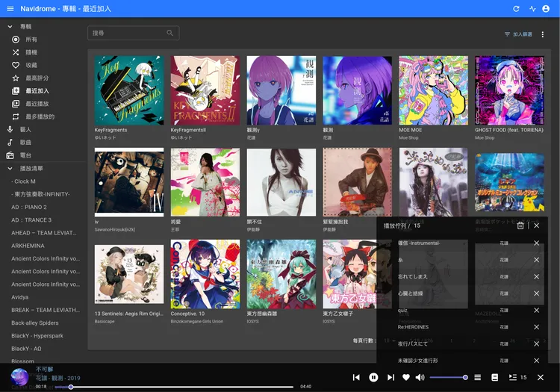
Task: Collapse the 播放清單 playlists section
Action: [10, 169]
